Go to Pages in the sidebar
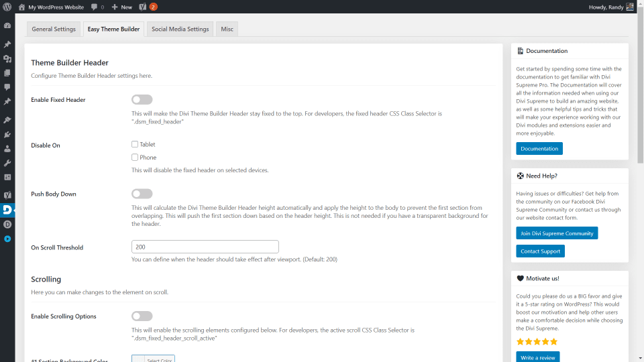Viewport: 644px width, 362px height. [x=7, y=72]
